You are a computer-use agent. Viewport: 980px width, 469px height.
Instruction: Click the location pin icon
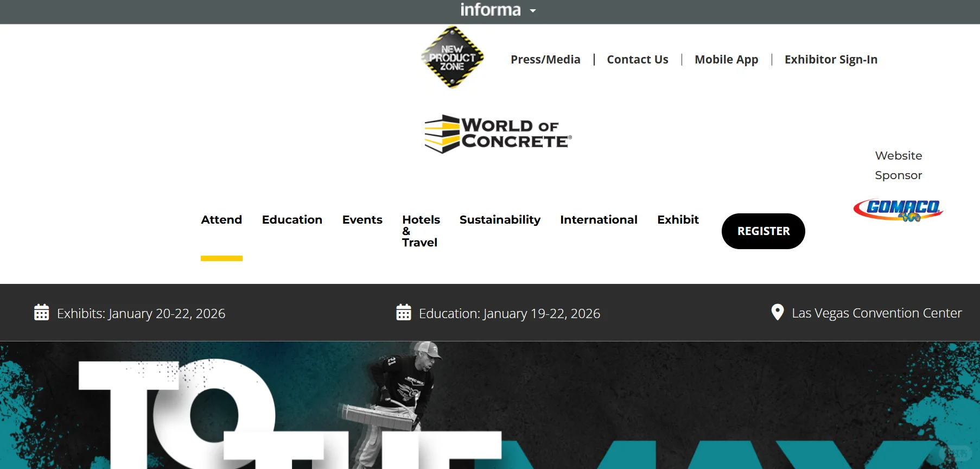click(778, 312)
